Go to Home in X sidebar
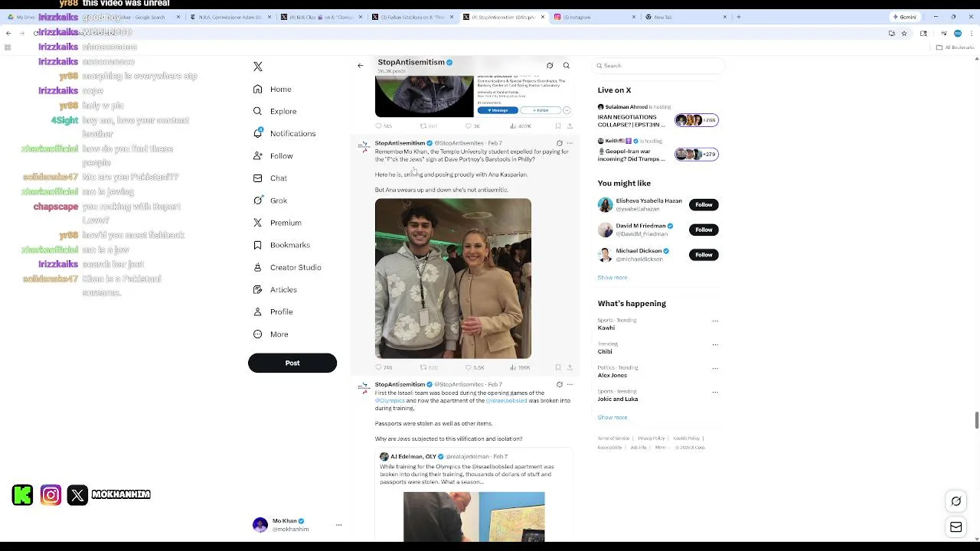This screenshot has width=980, height=551. [x=273, y=89]
